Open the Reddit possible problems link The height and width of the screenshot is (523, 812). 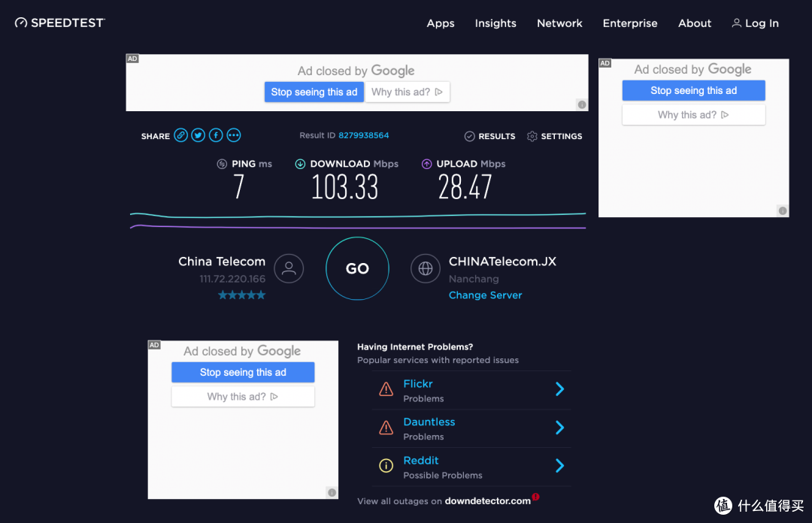421,461
